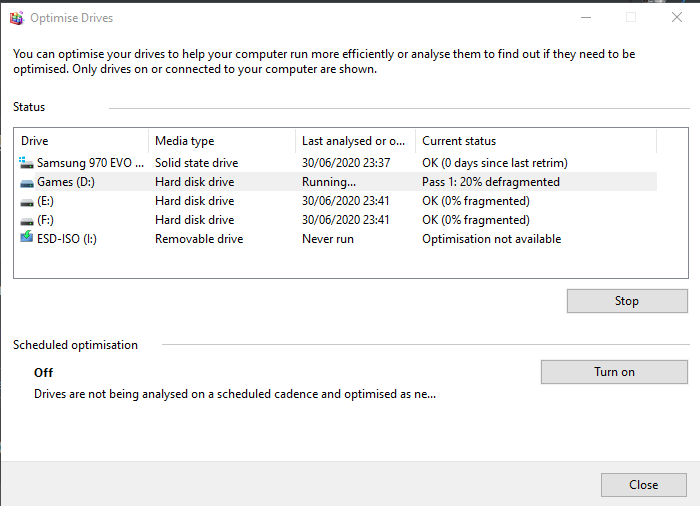
Task: Select the Games (D:) row status text
Action: [x=490, y=182]
